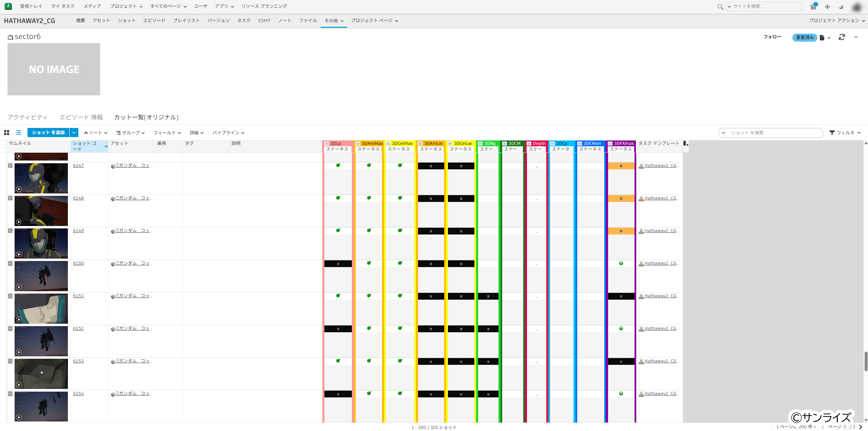Image resolution: width=868 pixels, height=431 pixels.
Task: Collapse the 3DAniLw pipeline step column
Action: (x=420, y=144)
